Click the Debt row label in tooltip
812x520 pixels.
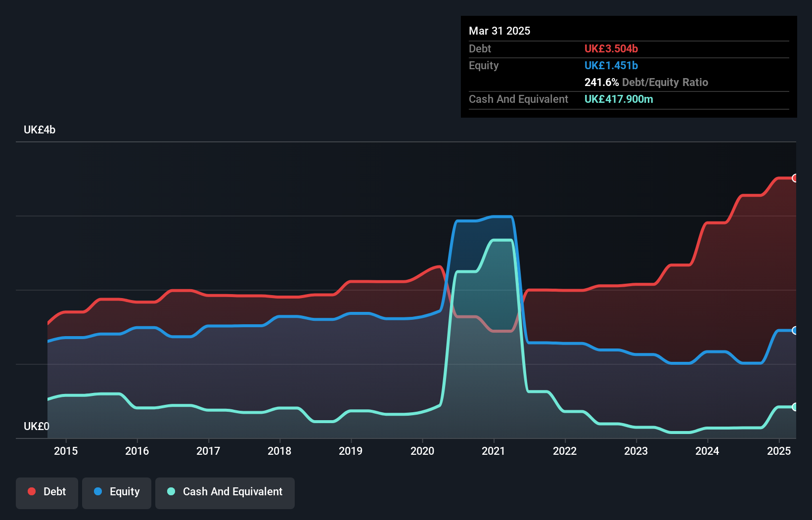480,48
